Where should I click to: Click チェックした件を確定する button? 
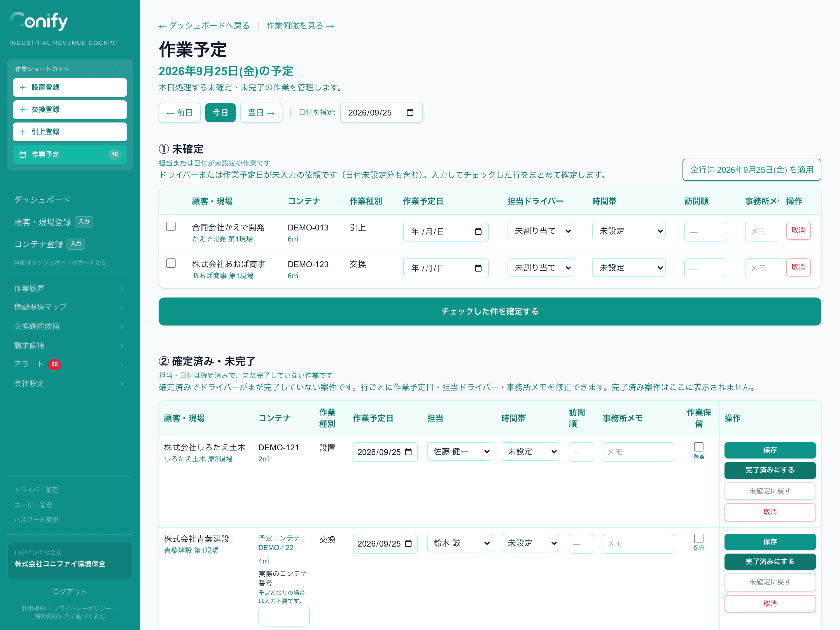point(490,311)
